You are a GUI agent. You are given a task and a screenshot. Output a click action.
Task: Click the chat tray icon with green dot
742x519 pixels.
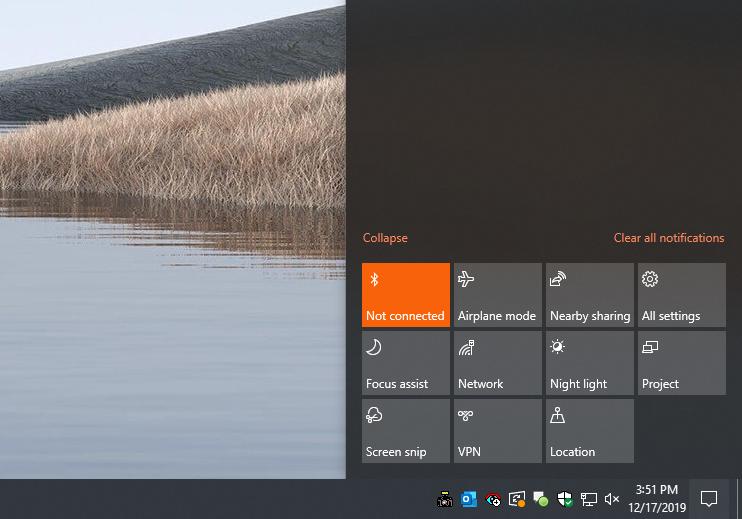pyautogui.click(x=540, y=499)
